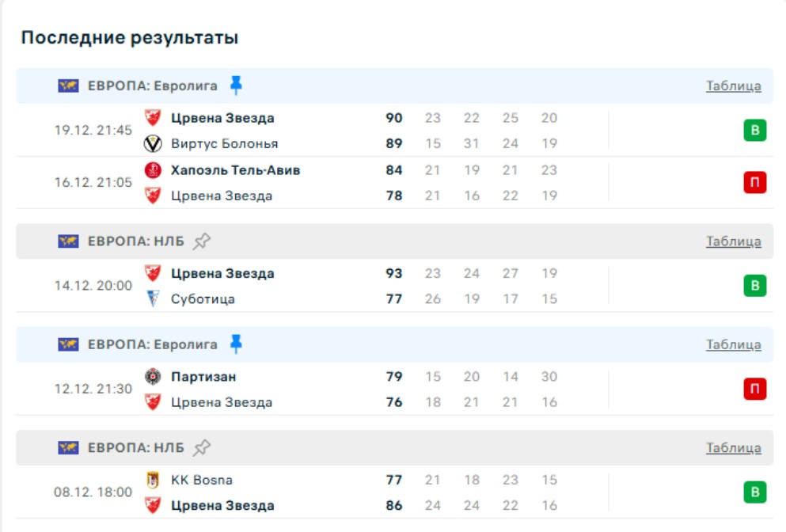This screenshot has width=786, height=532.
Task: Click the Суботица team logo
Action: pyautogui.click(x=153, y=299)
